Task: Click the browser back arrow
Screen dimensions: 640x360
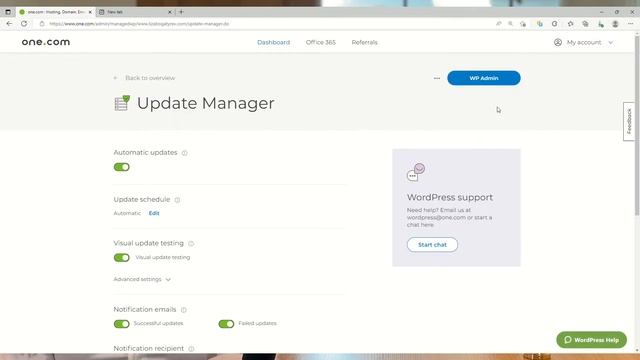Action: click(x=9, y=24)
